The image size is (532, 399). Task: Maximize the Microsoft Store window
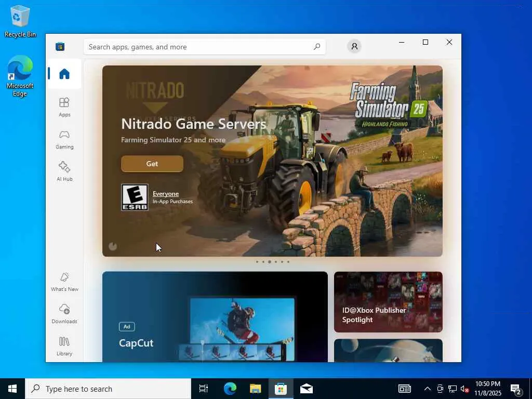coord(425,42)
